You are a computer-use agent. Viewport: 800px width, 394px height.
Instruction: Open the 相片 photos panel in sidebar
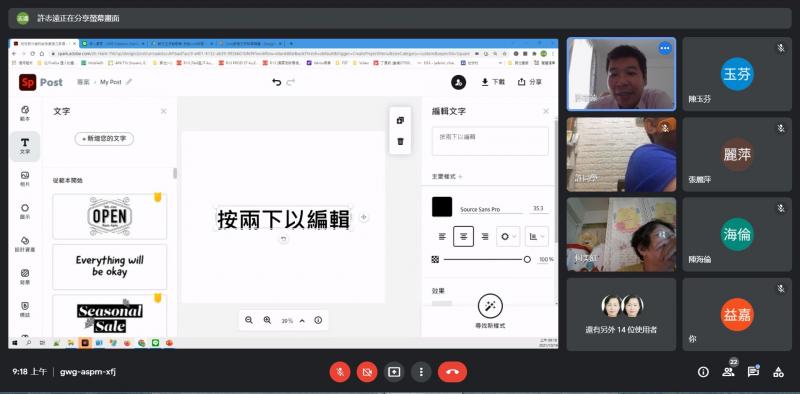pyautogui.click(x=25, y=179)
